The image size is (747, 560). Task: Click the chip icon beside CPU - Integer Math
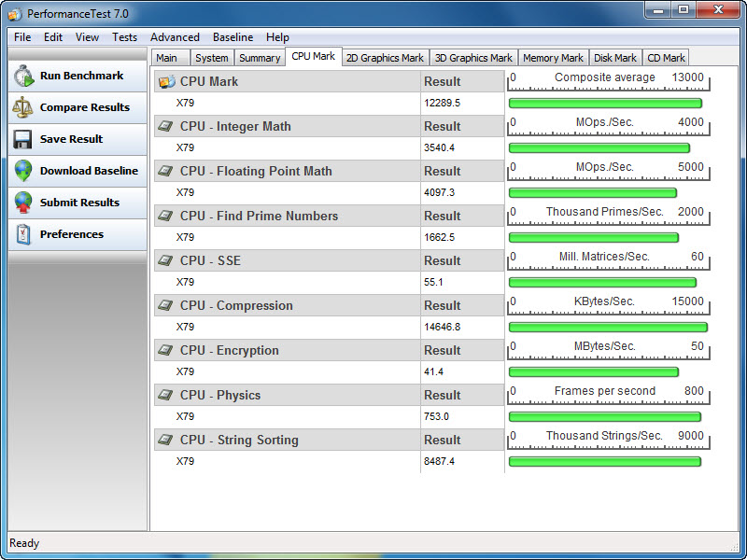coord(165,126)
